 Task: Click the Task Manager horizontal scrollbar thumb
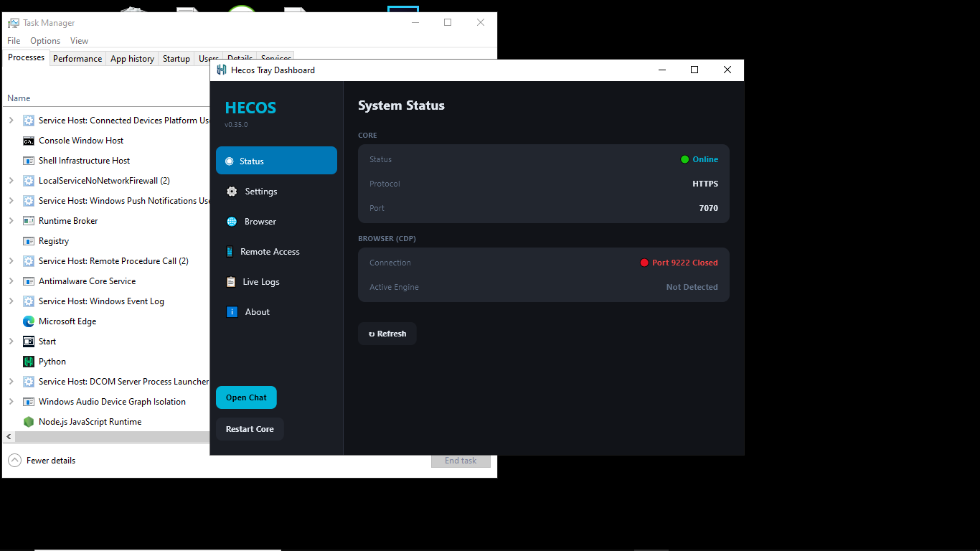click(x=112, y=436)
